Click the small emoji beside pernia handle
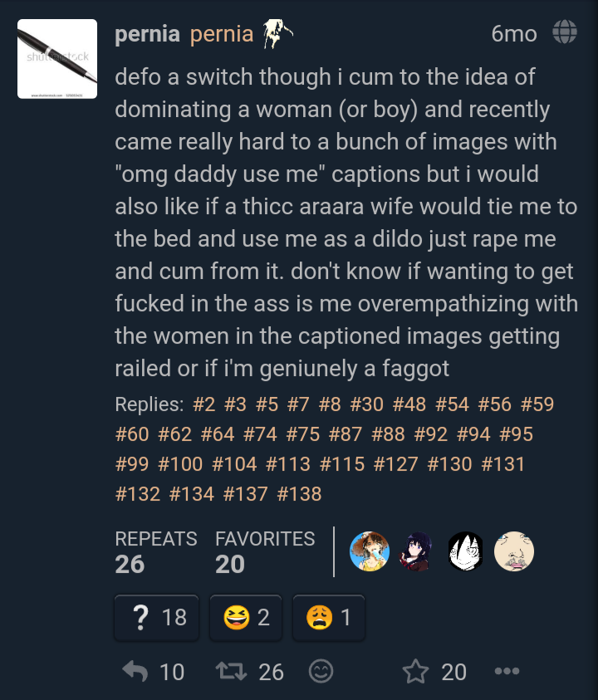Image resolution: width=598 pixels, height=700 pixels. (277, 33)
